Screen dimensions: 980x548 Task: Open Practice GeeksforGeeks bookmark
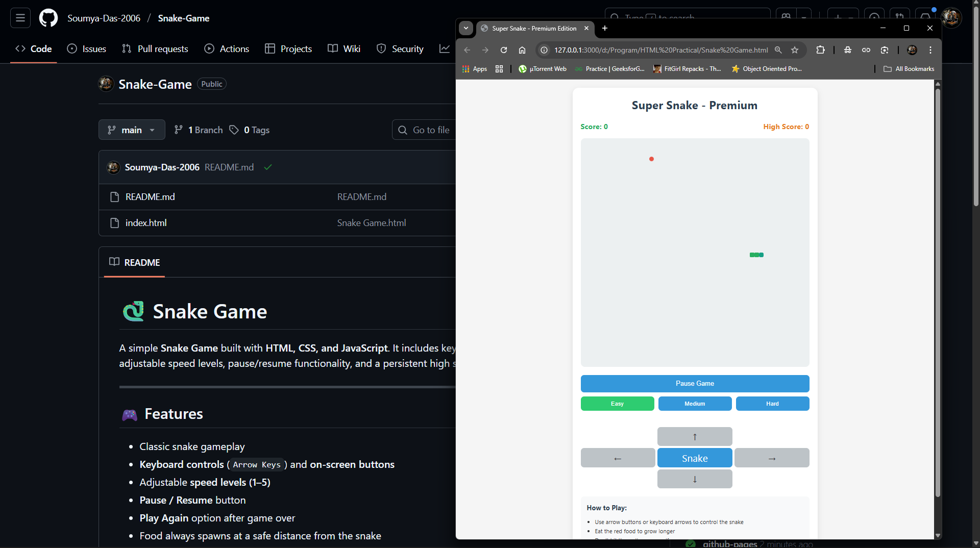(x=609, y=69)
